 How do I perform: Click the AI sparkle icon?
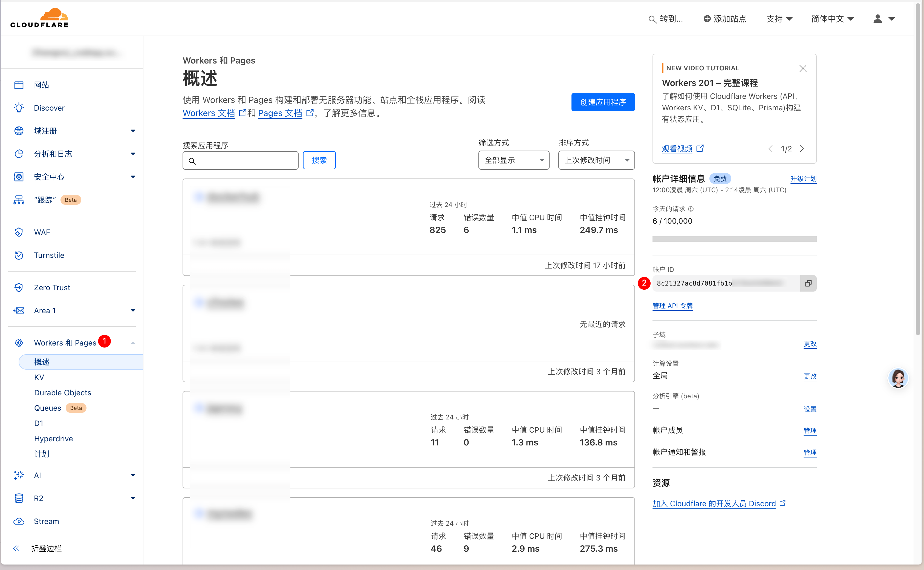coord(19,475)
